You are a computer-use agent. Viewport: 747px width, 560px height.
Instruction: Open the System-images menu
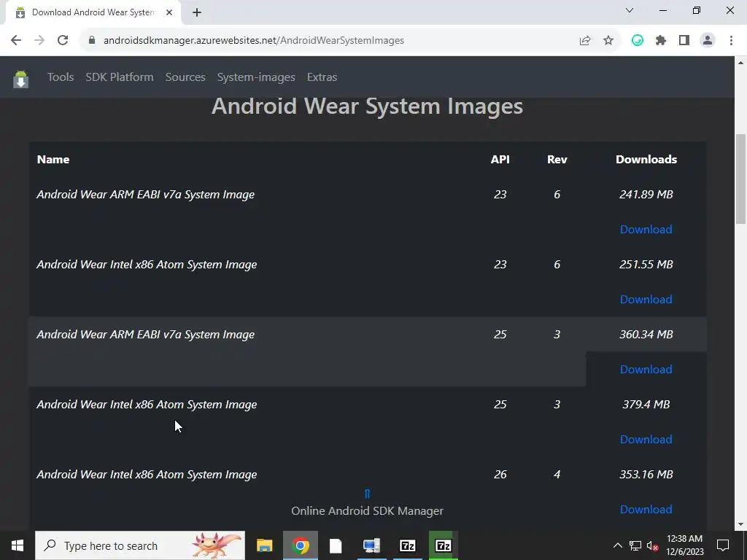[x=256, y=77]
